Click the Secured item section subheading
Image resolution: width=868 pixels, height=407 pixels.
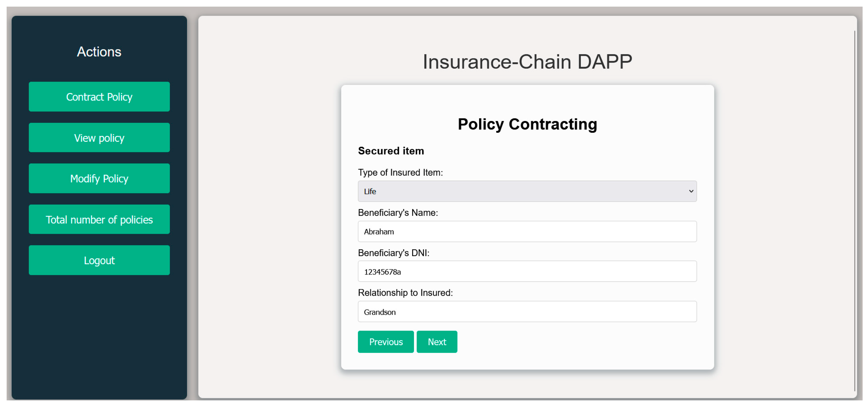[x=390, y=151]
